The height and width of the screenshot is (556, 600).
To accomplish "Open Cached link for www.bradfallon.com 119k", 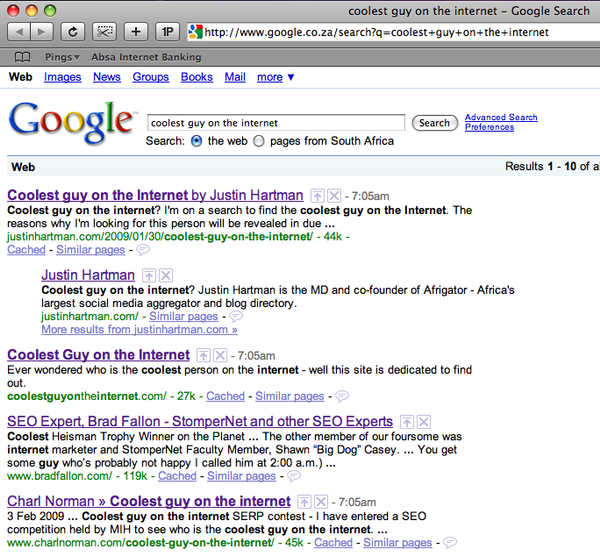I will tap(177, 476).
